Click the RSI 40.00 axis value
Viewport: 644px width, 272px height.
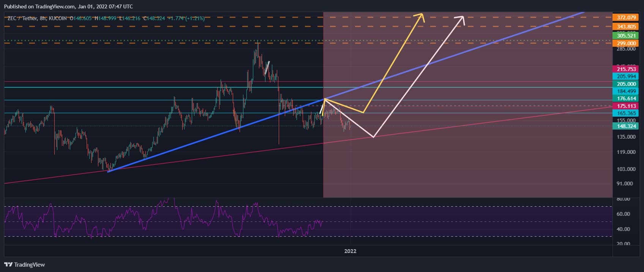coord(623,229)
